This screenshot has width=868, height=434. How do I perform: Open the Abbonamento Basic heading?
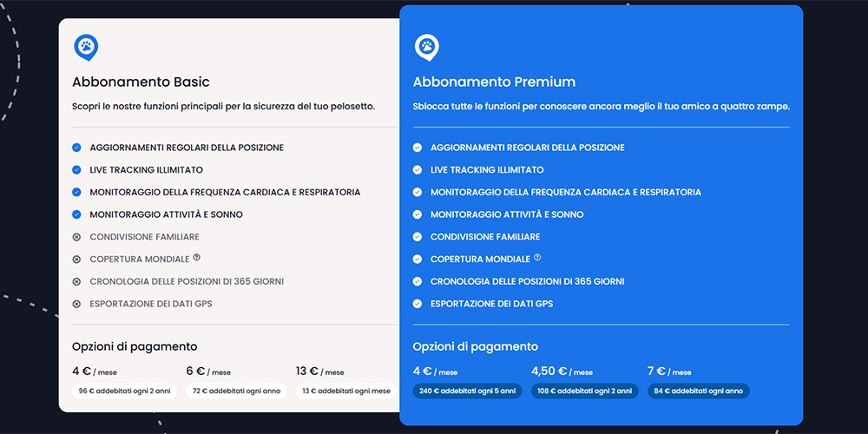coord(141,82)
